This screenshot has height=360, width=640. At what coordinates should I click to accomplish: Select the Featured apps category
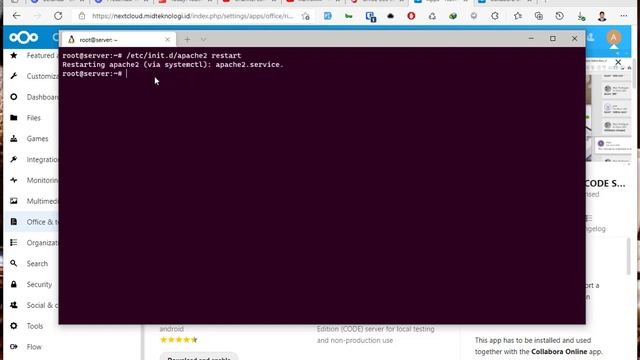click(32, 56)
